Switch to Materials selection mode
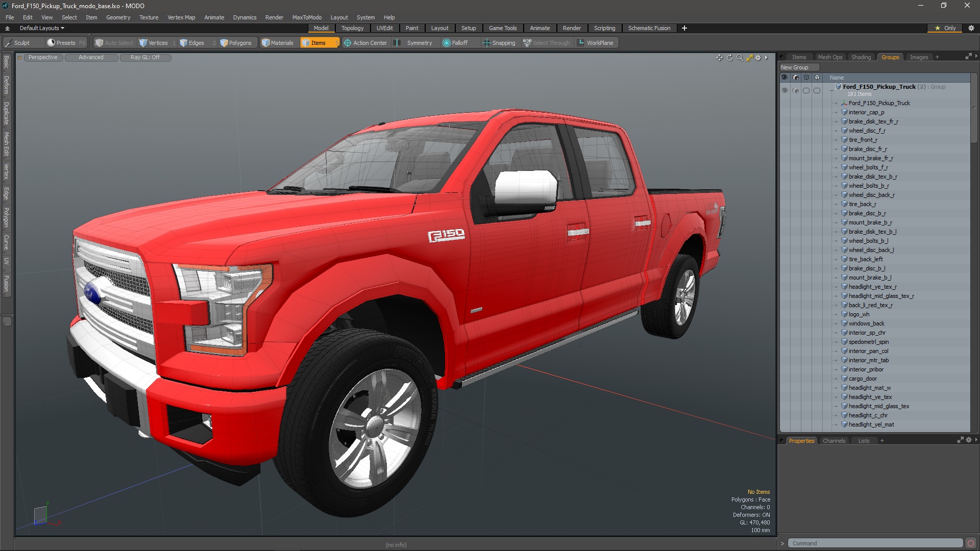980x551 pixels. point(278,43)
